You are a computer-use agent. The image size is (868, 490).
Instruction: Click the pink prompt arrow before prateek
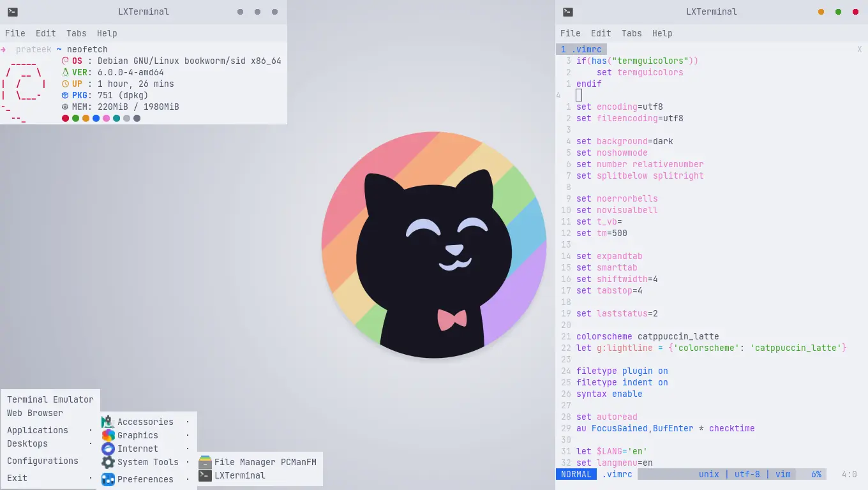(3, 49)
